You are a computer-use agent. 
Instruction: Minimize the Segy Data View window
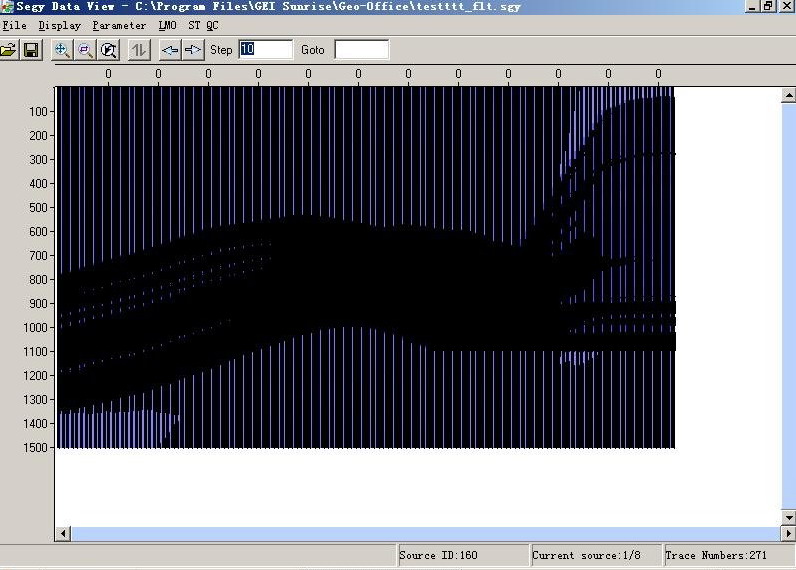[x=753, y=6]
